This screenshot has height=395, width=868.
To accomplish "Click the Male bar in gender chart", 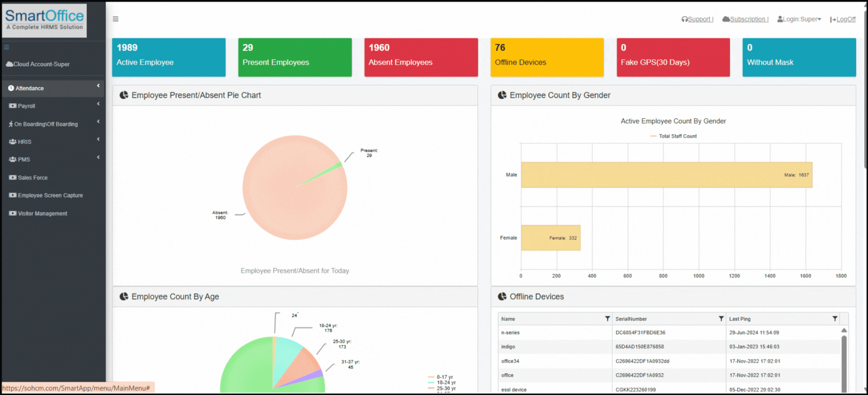I will 667,175.
